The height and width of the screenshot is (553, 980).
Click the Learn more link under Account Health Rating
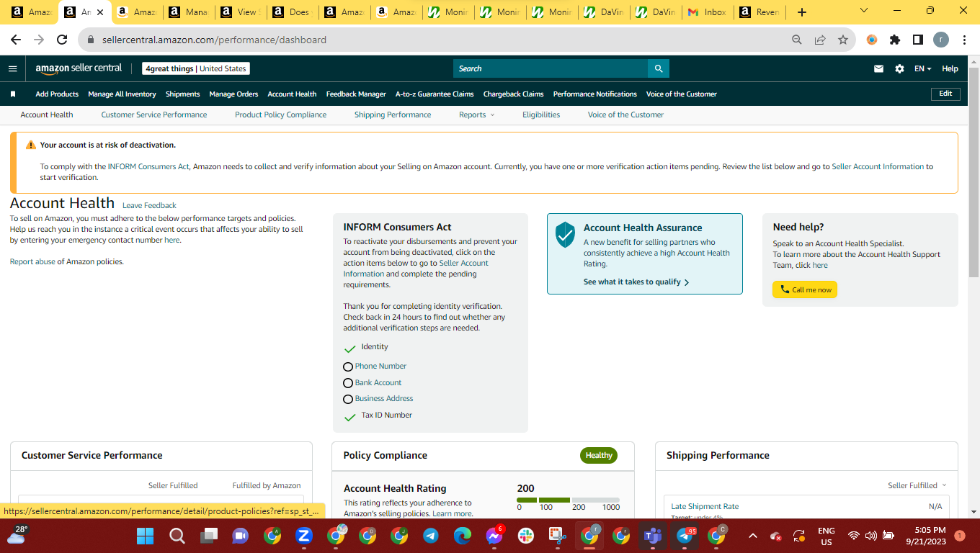pyautogui.click(x=452, y=514)
